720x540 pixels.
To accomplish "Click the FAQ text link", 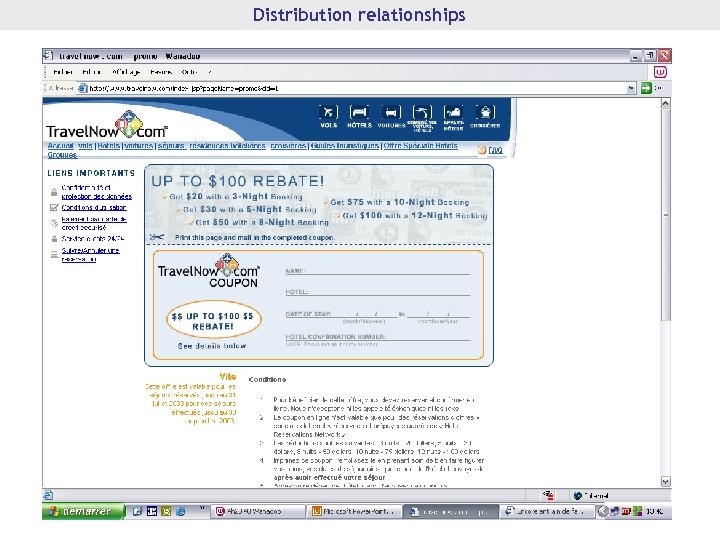I will pos(495,150).
